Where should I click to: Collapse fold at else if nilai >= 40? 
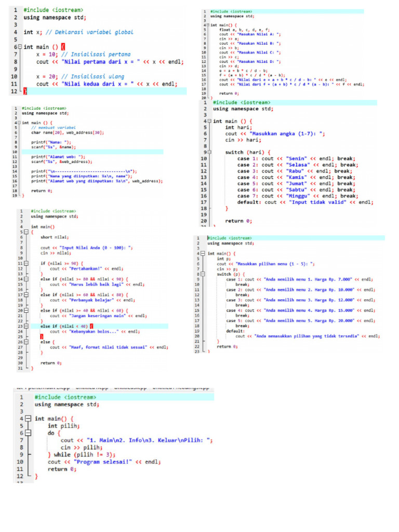click(26, 310)
